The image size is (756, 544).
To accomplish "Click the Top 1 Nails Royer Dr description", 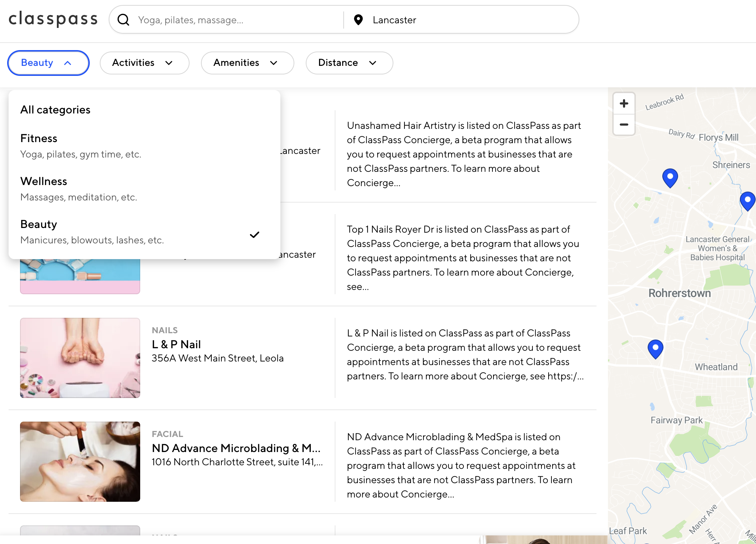I will pos(463,258).
